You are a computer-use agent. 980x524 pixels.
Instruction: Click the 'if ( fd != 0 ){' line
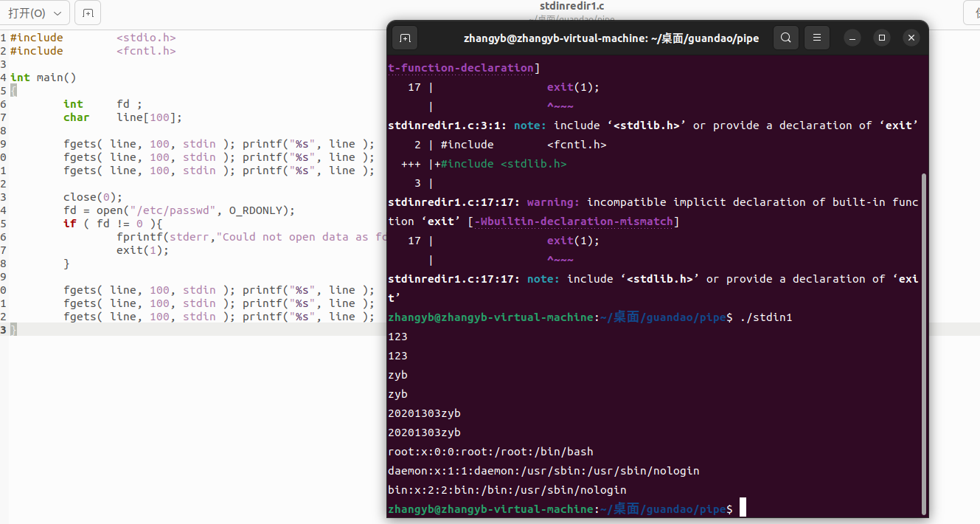(x=112, y=224)
